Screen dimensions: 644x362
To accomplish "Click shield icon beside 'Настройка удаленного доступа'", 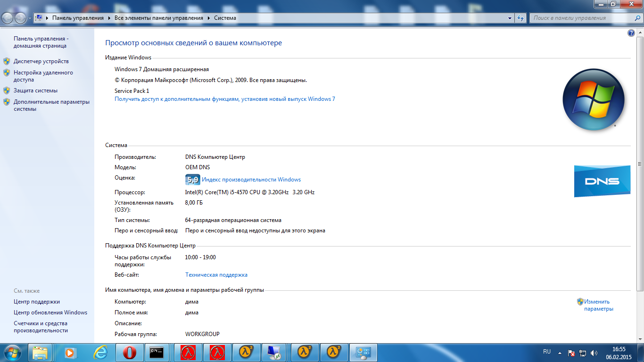I will (7, 73).
